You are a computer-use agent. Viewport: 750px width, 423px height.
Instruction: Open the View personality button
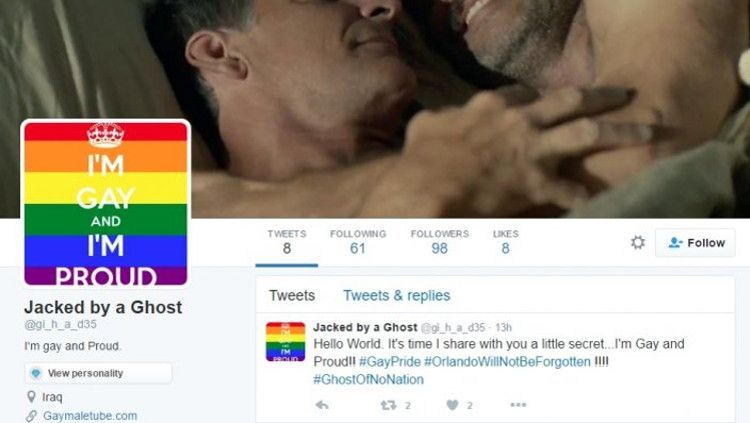tap(98, 373)
